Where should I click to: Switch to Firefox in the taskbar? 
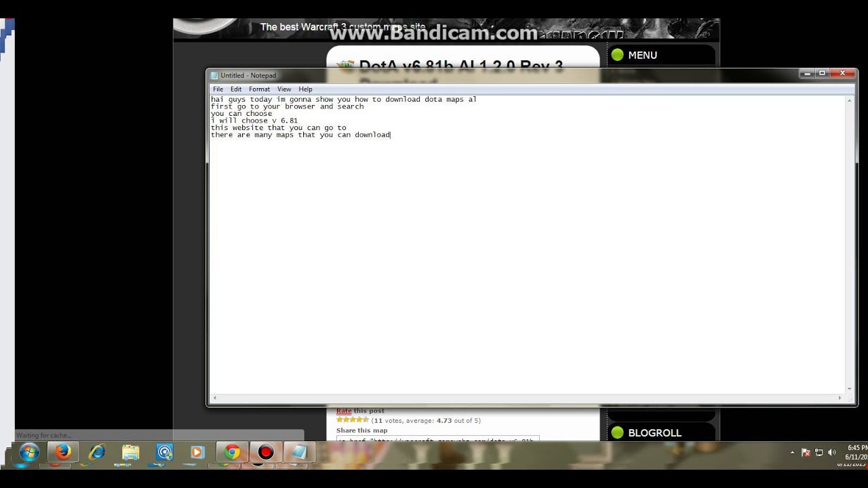coord(62,452)
